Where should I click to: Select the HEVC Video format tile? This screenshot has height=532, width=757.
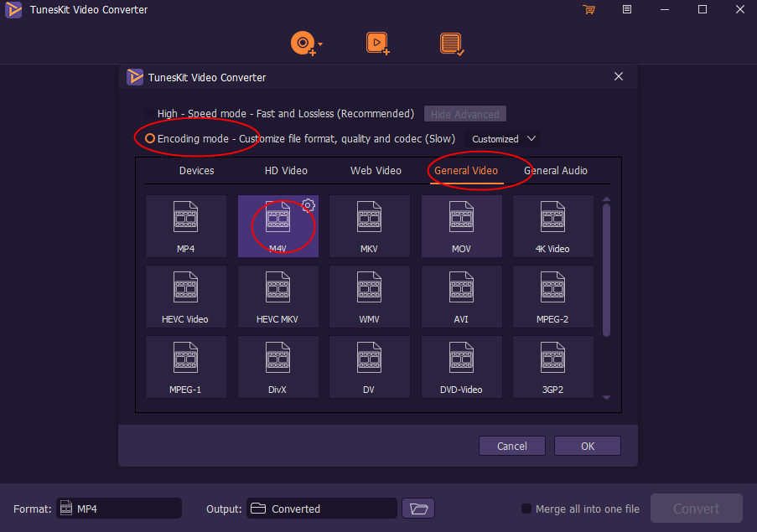click(x=186, y=297)
